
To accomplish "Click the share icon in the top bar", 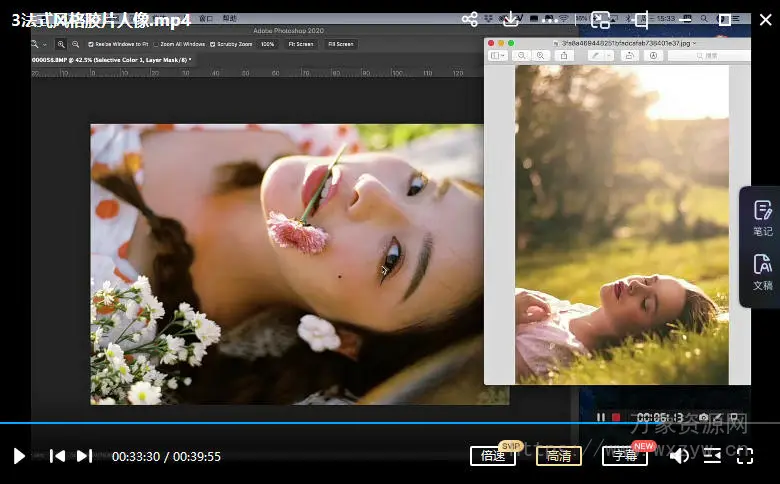I will point(470,19).
